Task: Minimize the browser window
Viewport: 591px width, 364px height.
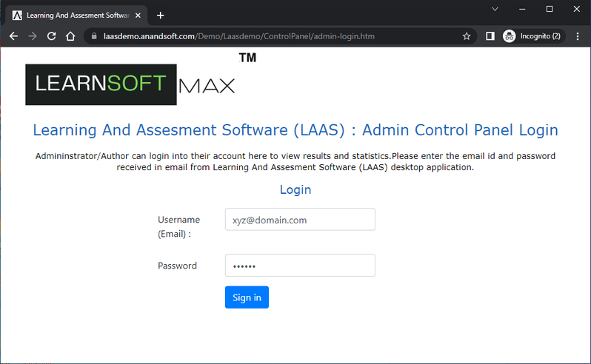Action: point(522,9)
